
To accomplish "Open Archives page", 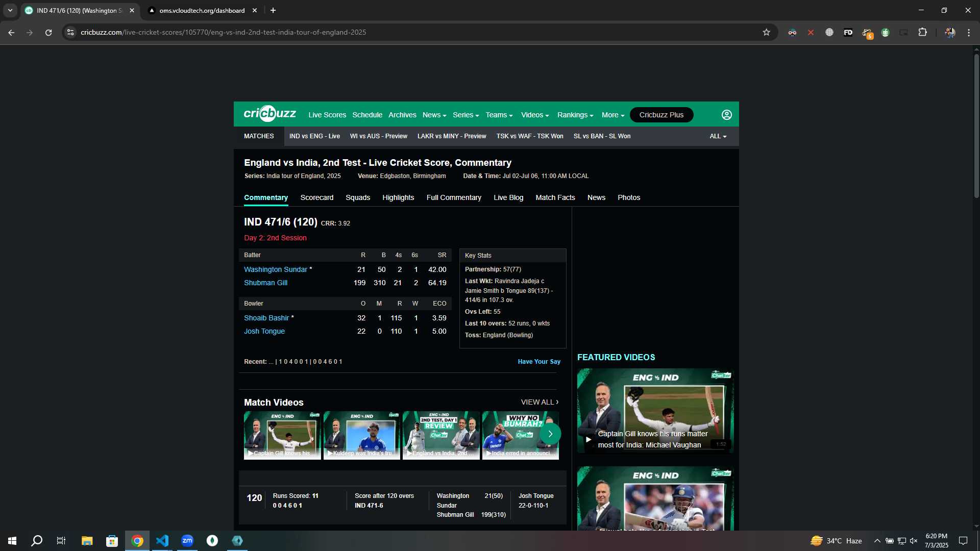I will (x=402, y=115).
